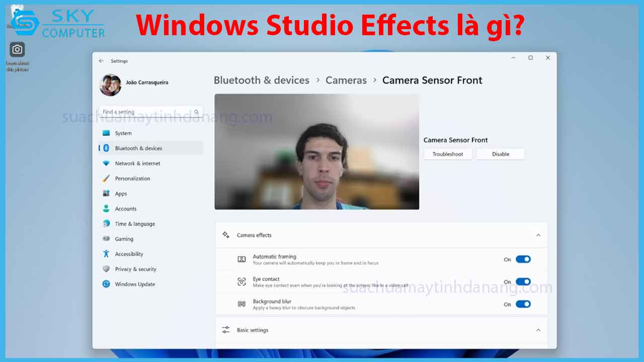Click the Accessibility figure icon
The height and width of the screenshot is (362, 644).
coord(106,254)
